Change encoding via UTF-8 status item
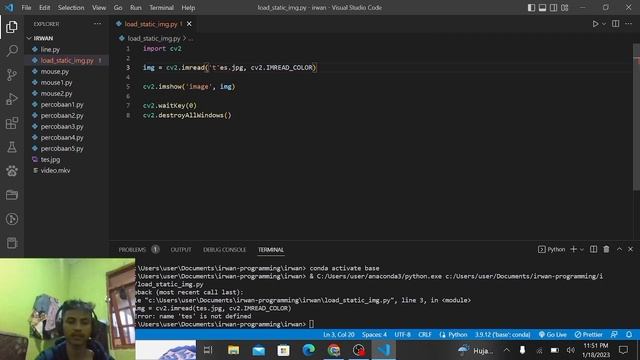The image size is (640, 360). (402, 334)
